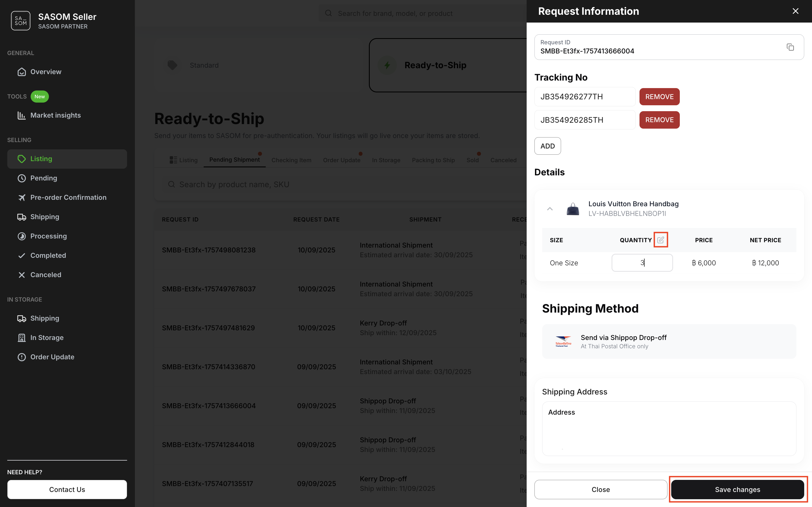
Task: Switch to the Canceled tab
Action: coord(503,160)
